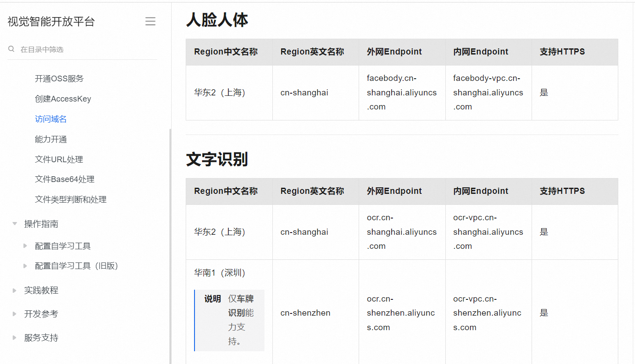Click 华东2（上海） in the 文字识别 table

220,232
